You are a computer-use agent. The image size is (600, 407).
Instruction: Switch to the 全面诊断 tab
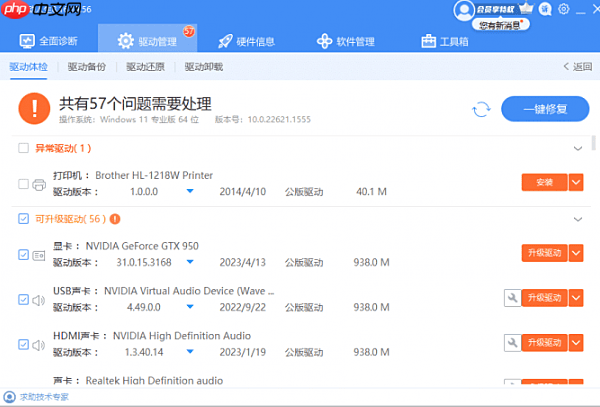[49, 41]
